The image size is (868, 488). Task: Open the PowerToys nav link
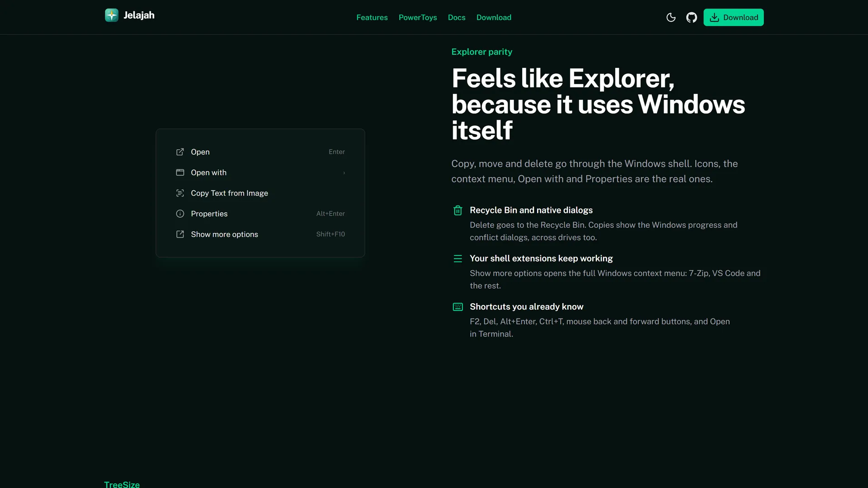point(417,17)
